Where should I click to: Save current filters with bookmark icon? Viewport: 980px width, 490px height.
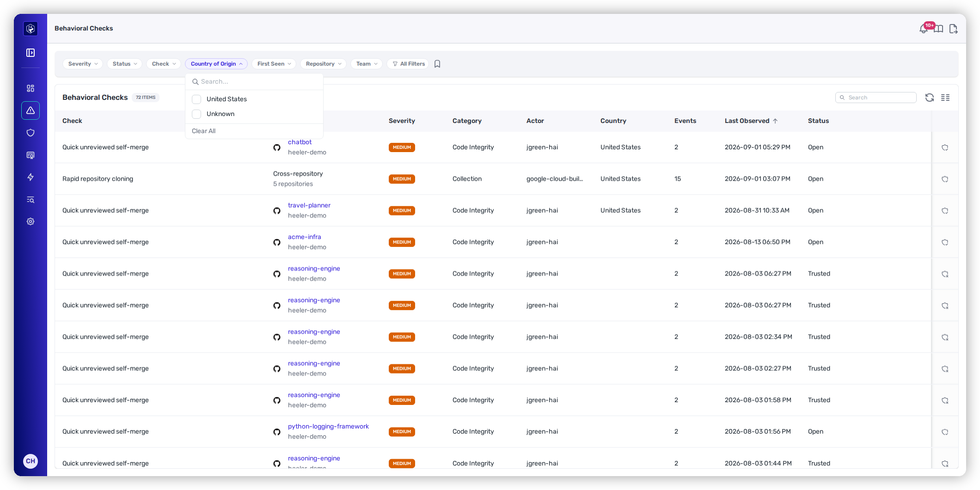click(437, 64)
